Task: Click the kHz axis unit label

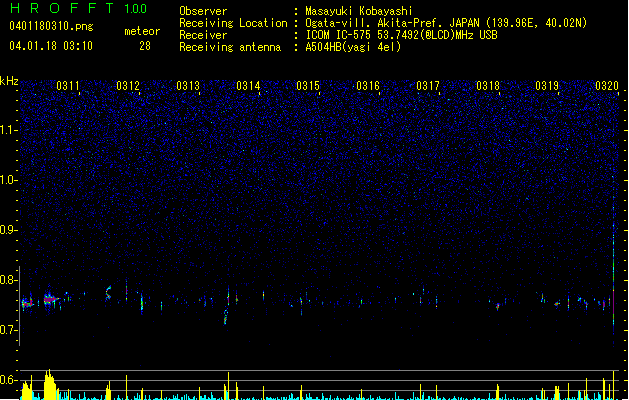Action: pos(9,81)
